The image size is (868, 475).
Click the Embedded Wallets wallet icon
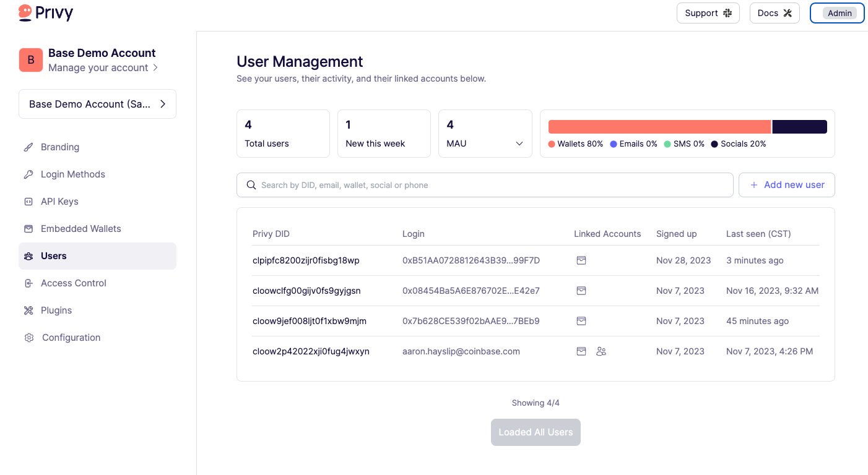[28, 229]
